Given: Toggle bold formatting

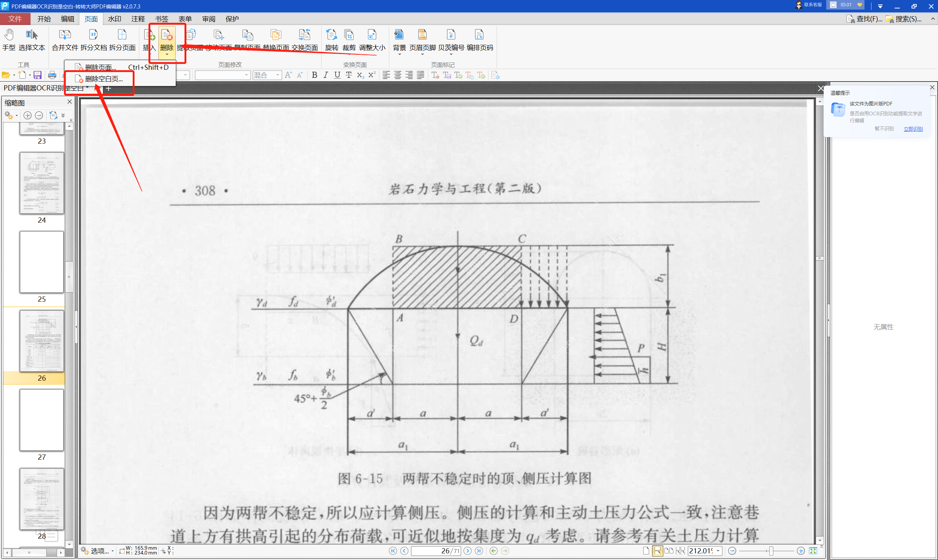Looking at the screenshot, I should [314, 75].
